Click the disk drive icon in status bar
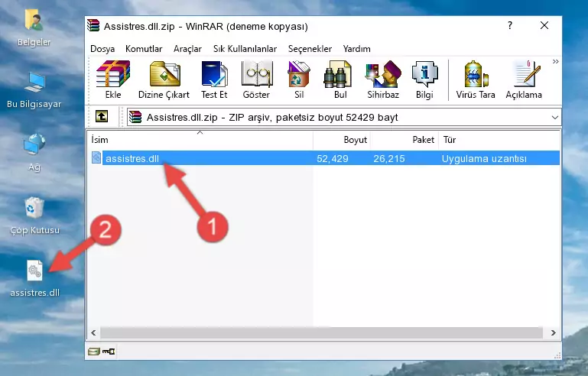Viewport: 588px width, 376px height. click(94, 352)
